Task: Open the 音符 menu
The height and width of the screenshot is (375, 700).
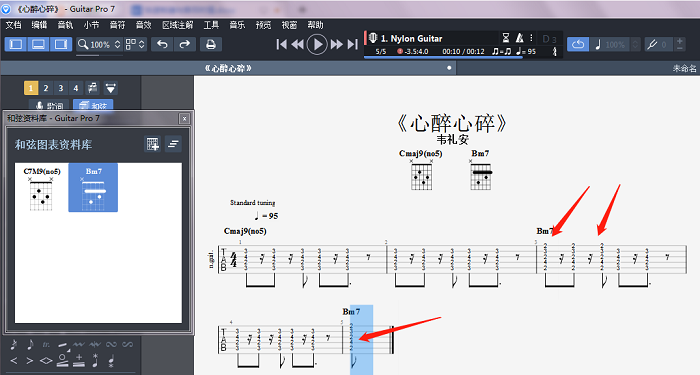Action: (x=117, y=25)
